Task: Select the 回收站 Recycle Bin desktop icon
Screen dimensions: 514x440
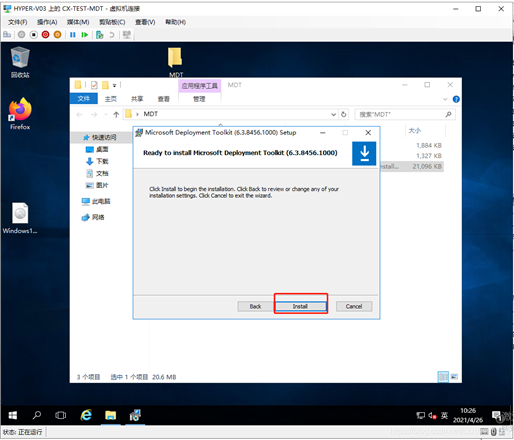Action: pyautogui.click(x=20, y=62)
